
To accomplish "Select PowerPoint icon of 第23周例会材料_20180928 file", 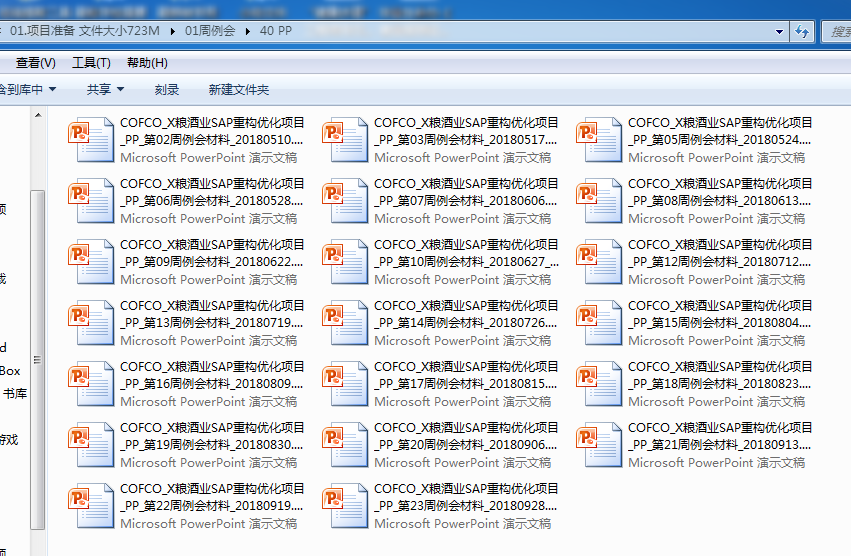I will (x=345, y=506).
